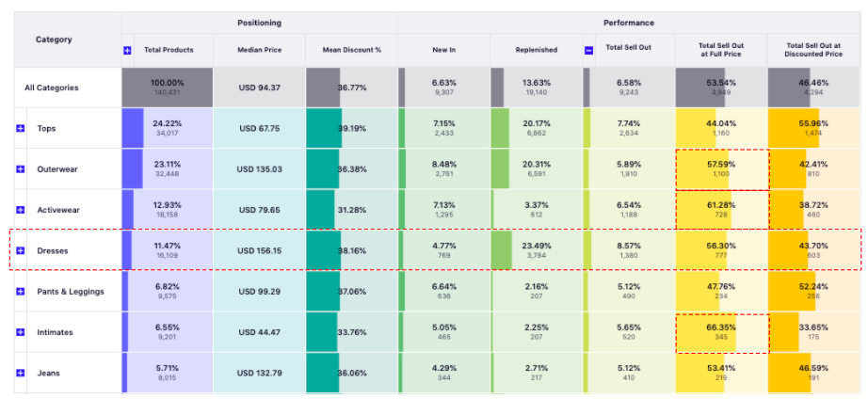
Task: Click the Performance group header
Action: [628, 23]
